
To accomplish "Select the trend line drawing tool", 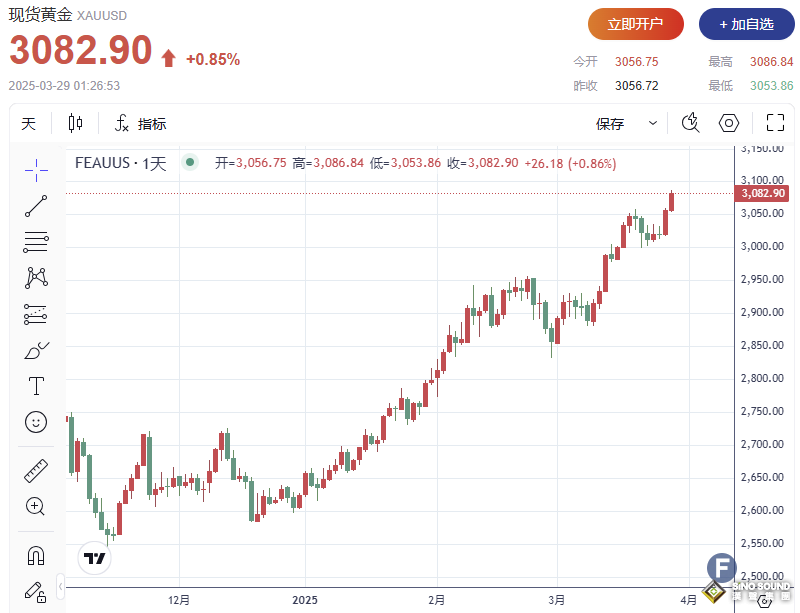I will (x=36, y=205).
